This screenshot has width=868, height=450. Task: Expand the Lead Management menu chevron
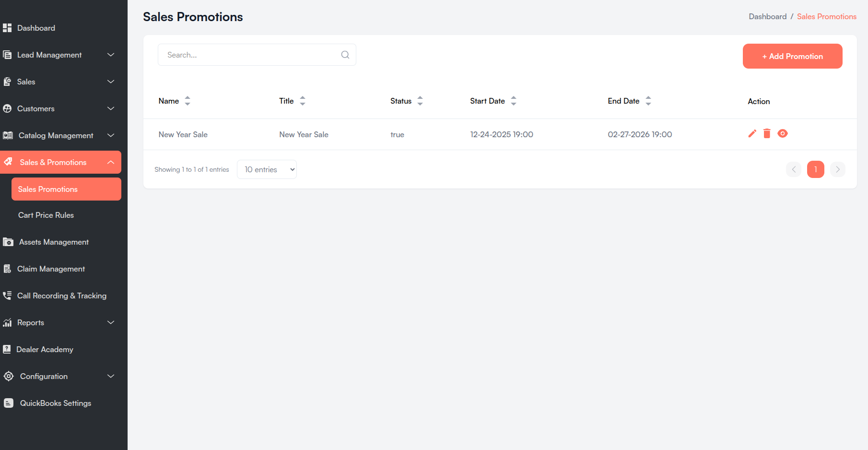[x=111, y=55]
